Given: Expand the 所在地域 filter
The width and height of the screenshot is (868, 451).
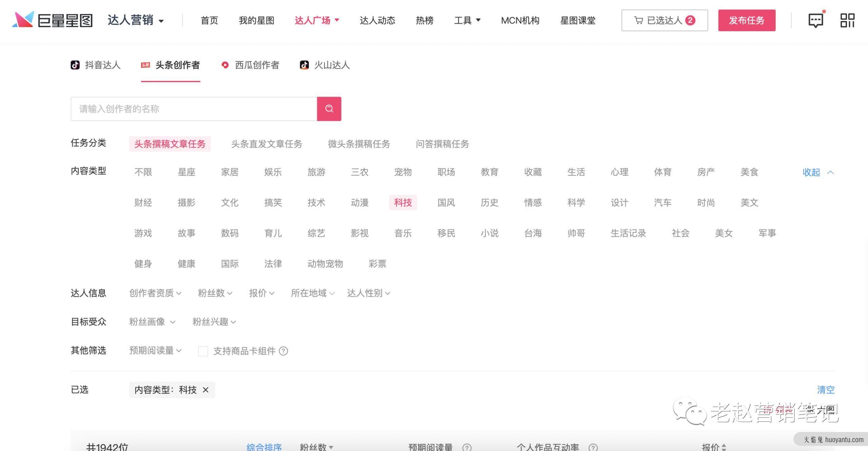Looking at the screenshot, I should coord(313,293).
